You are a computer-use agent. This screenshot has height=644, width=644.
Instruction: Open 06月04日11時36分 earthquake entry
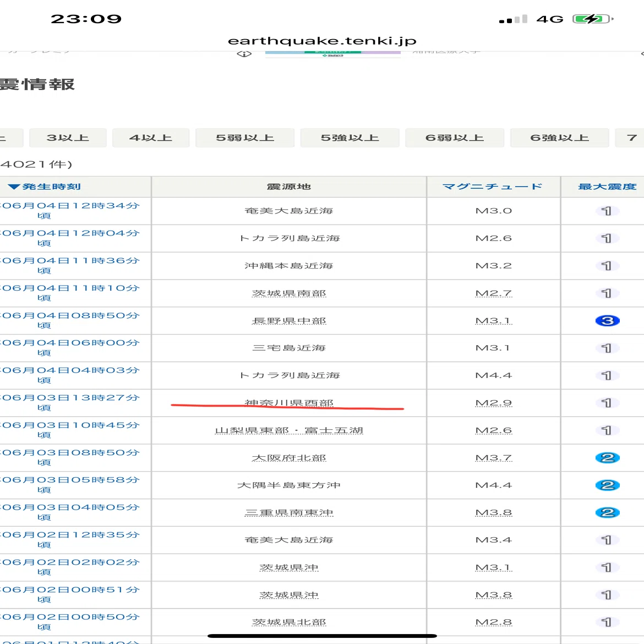70,265
